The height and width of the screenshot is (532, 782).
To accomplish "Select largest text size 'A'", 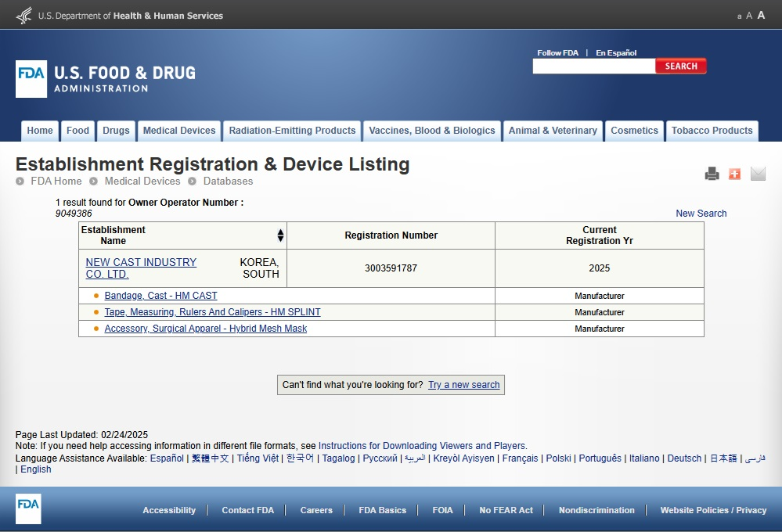I will pos(761,15).
